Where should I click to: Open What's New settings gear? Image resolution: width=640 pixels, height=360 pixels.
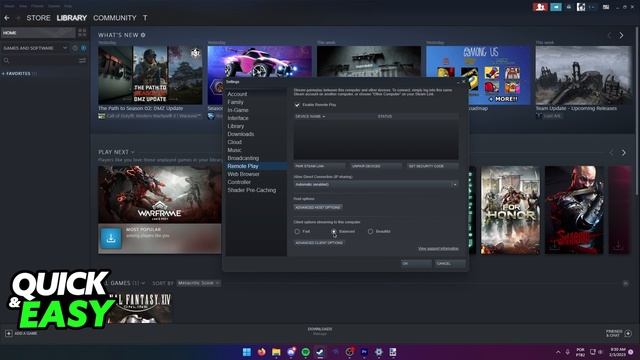coord(143,35)
